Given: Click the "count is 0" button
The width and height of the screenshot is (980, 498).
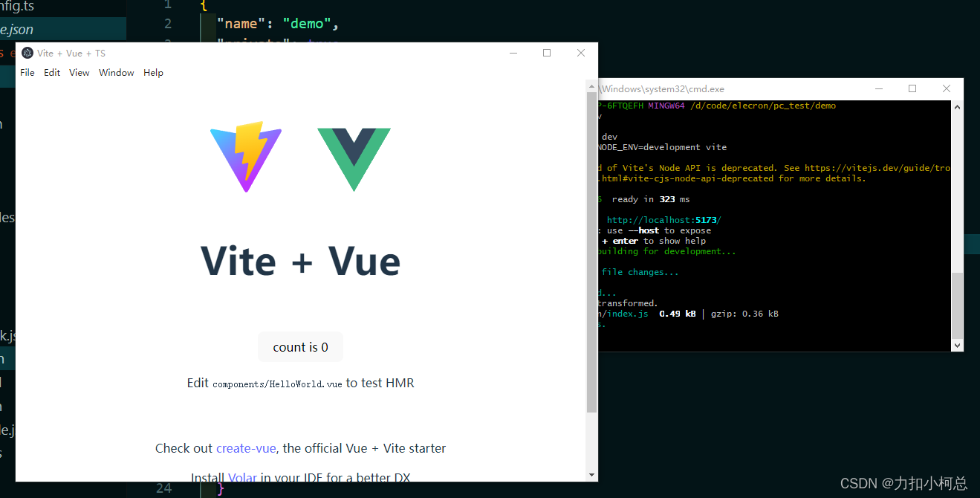Looking at the screenshot, I should pos(300,347).
